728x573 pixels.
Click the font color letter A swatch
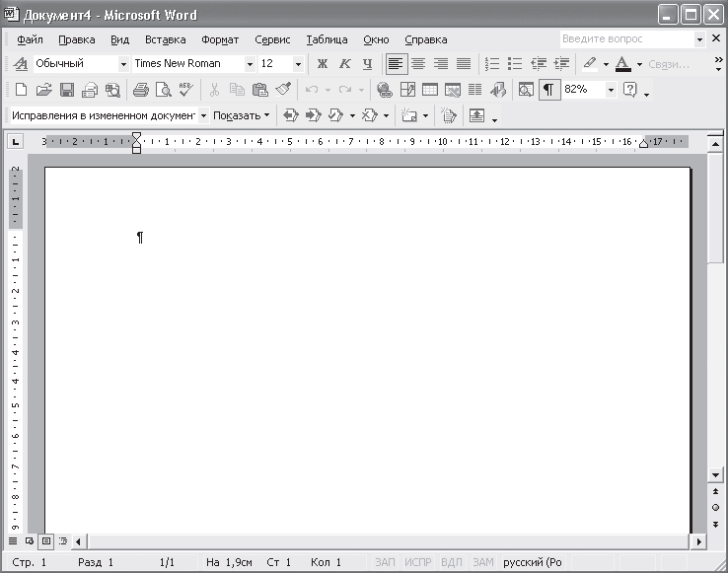coord(621,64)
